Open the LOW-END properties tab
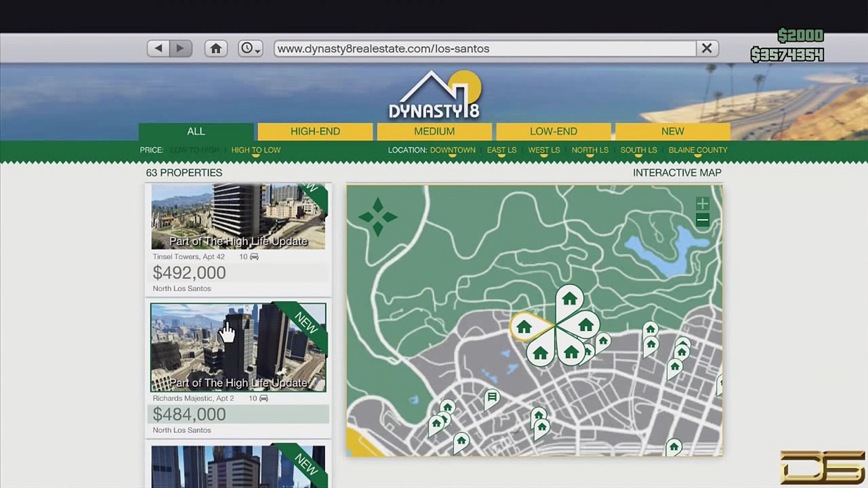This screenshot has width=868, height=488. pyautogui.click(x=553, y=131)
